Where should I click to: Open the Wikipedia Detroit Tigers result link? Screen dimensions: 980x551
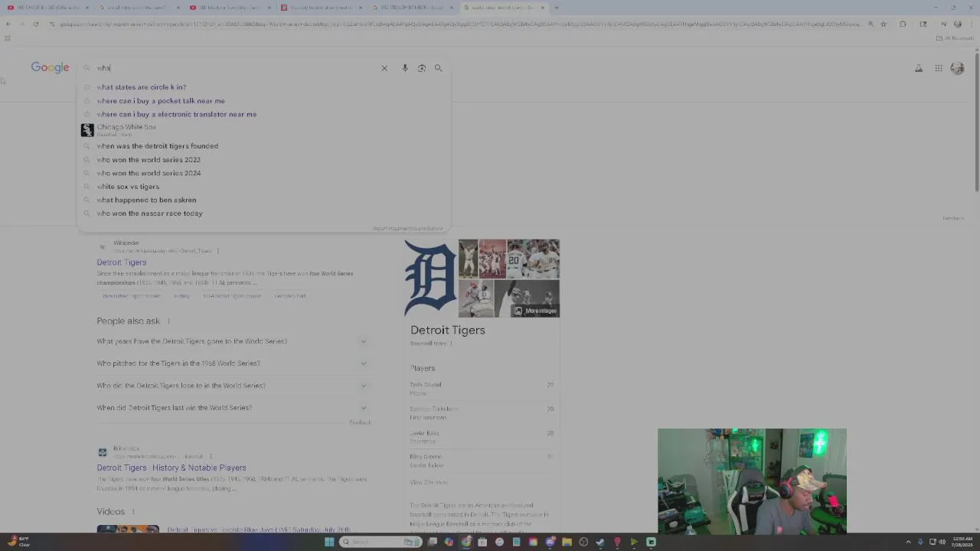[x=121, y=262]
